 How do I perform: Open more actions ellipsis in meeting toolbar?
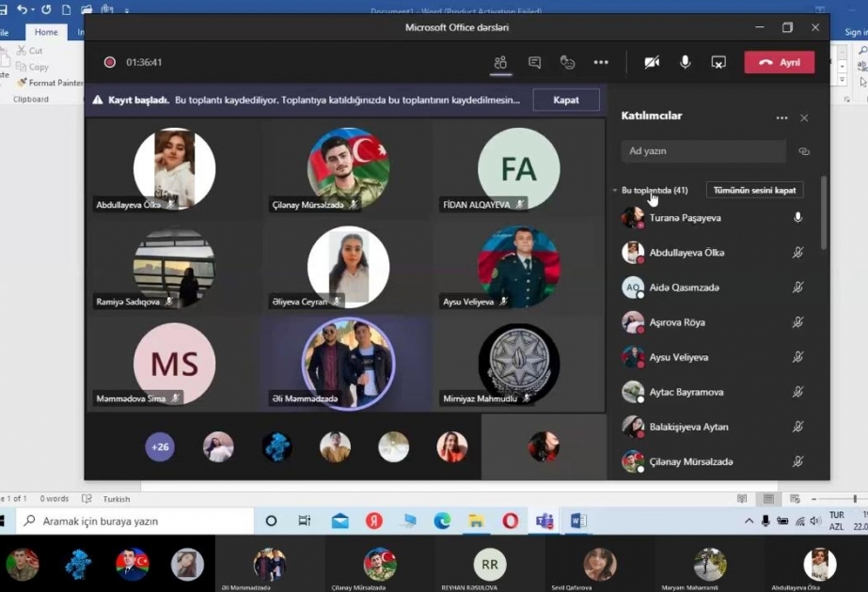[x=601, y=63]
